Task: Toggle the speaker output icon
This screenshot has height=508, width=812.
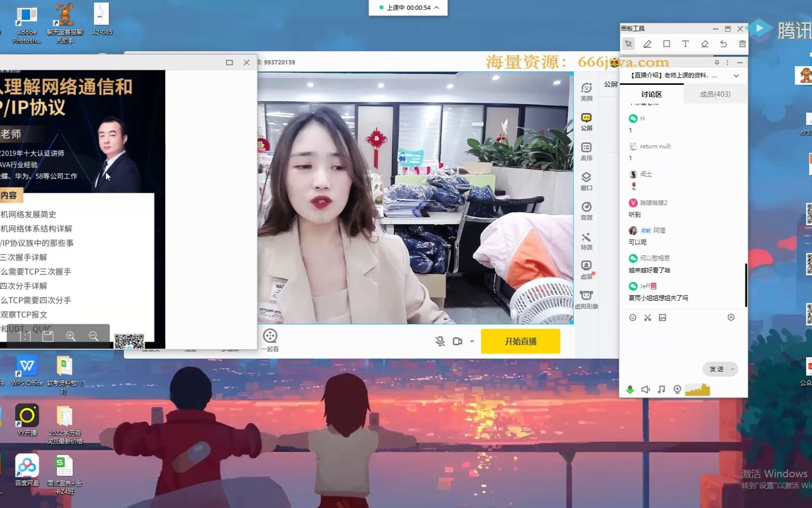Action: pyautogui.click(x=646, y=389)
